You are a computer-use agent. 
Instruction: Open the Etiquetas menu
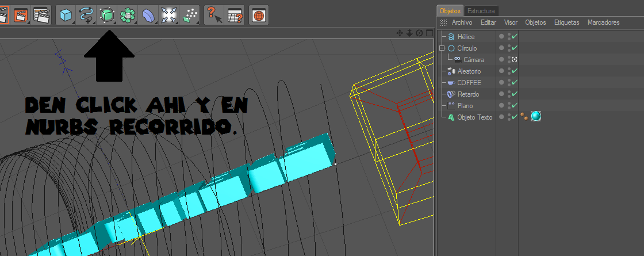pos(566,22)
